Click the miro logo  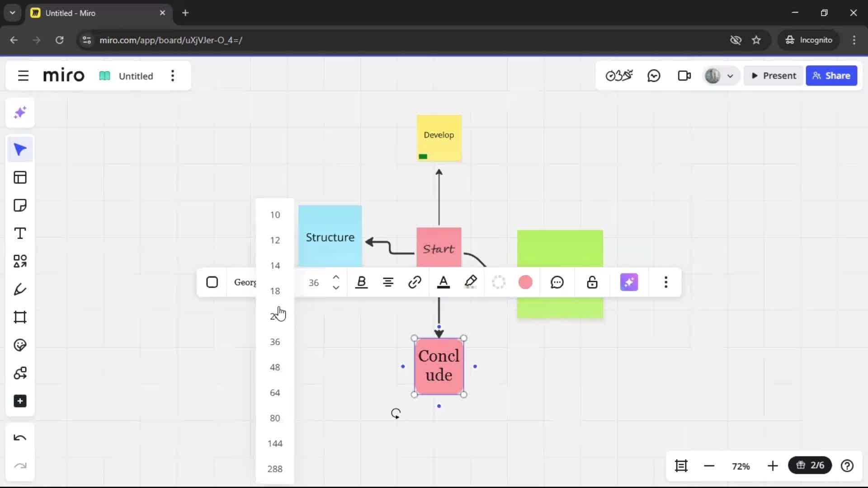pyautogui.click(x=64, y=75)
